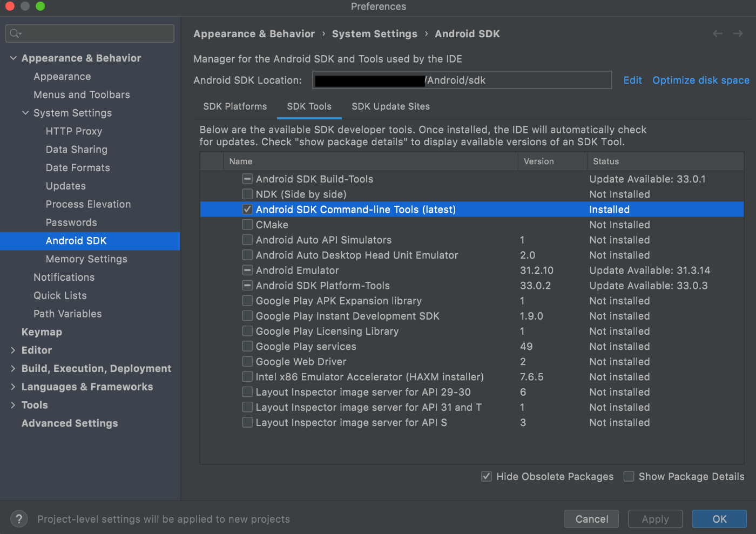The height and width of the screenshot is (534, 756).
Task: Select the SDK Tools tab
Action: point(309,106)
